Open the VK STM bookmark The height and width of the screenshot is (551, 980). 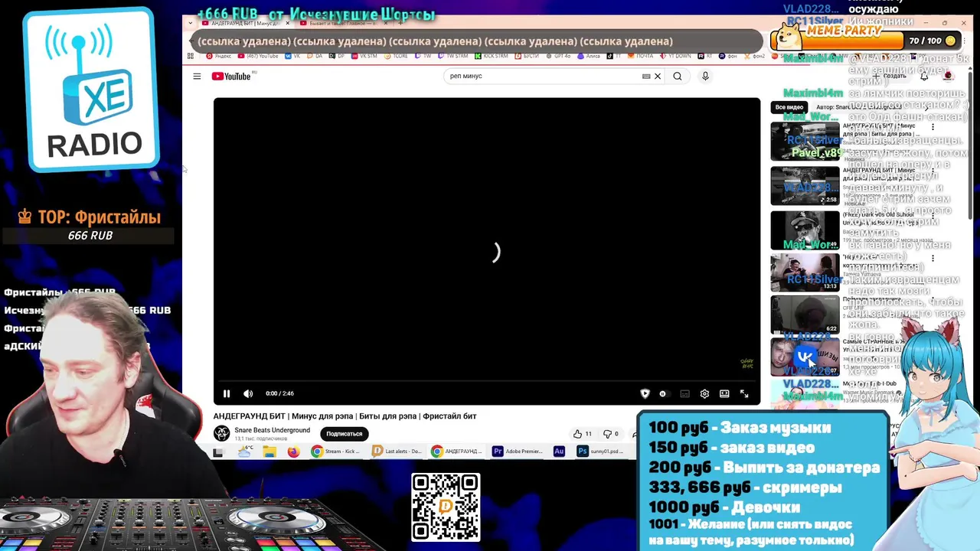[x=365, y=56]
